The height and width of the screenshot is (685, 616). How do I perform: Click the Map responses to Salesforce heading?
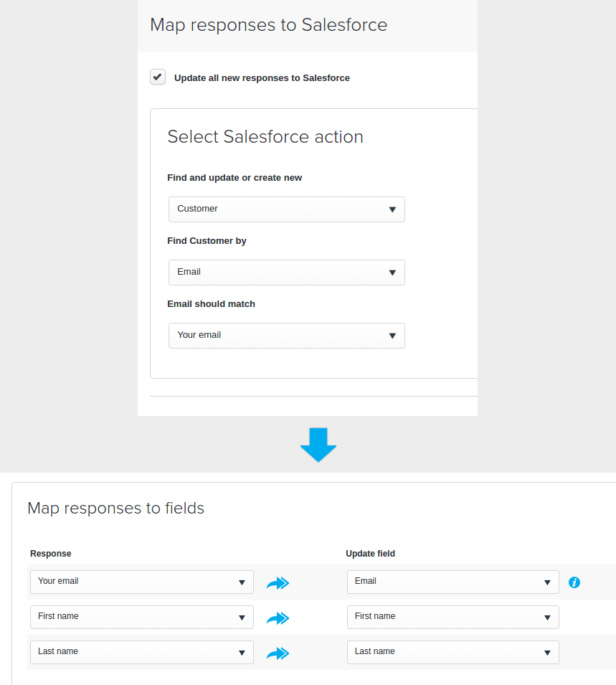pyautogui.click(x=269, y=25)
